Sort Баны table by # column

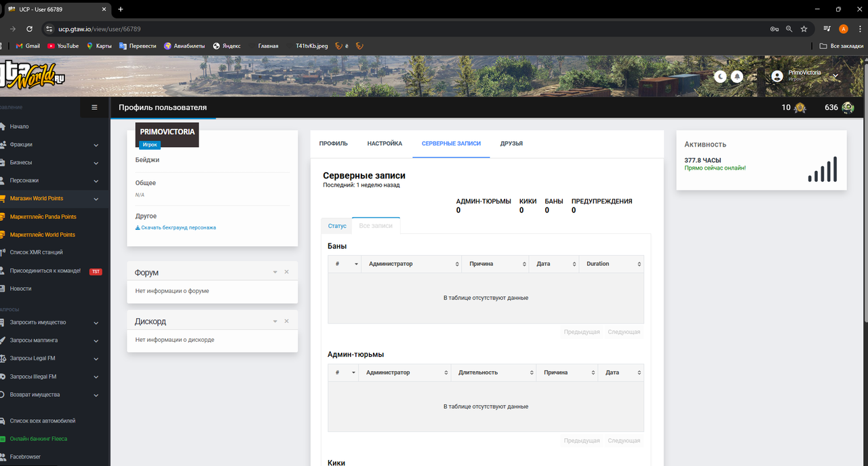pyautogui.click(x=344, y=264)
